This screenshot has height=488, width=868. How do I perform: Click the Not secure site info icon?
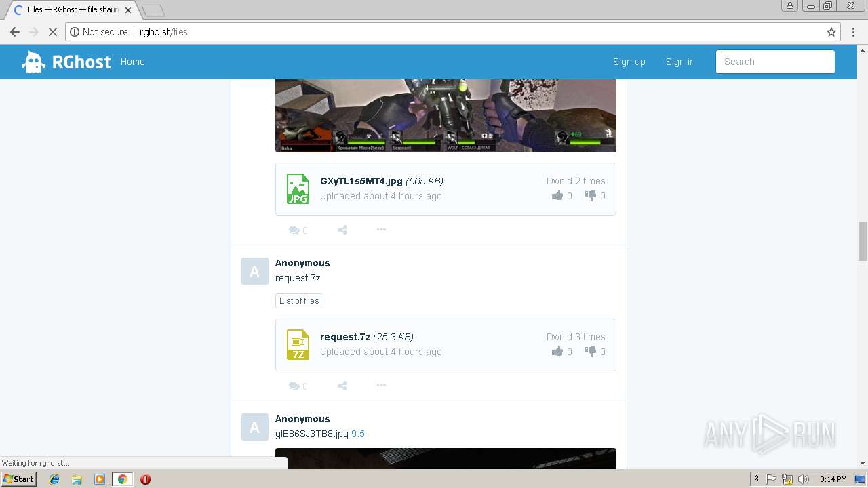[x=75, y=32]
